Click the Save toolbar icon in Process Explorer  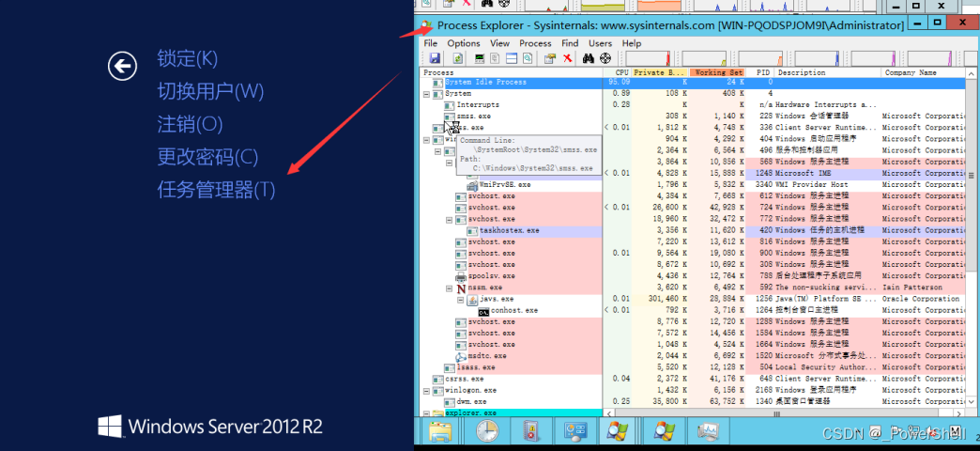coord(435,58)
